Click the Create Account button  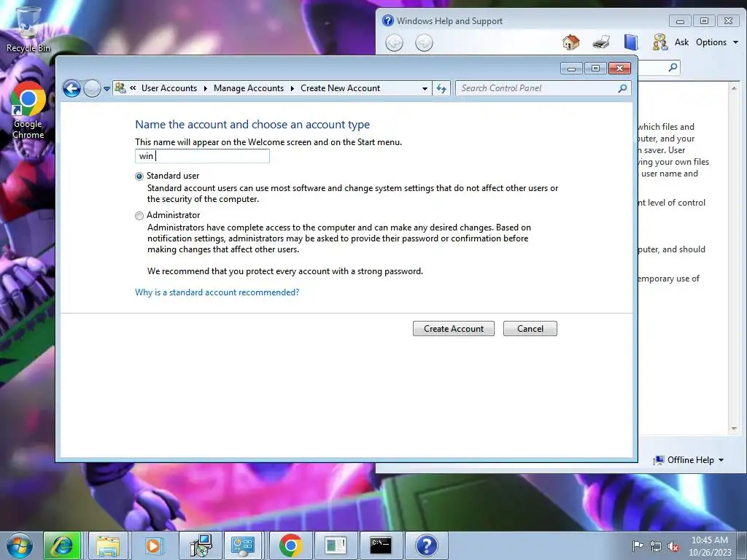tap(454, 329)
